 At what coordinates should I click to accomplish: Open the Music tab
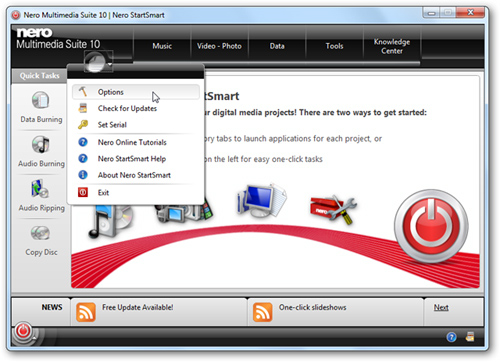pos(162,46)
